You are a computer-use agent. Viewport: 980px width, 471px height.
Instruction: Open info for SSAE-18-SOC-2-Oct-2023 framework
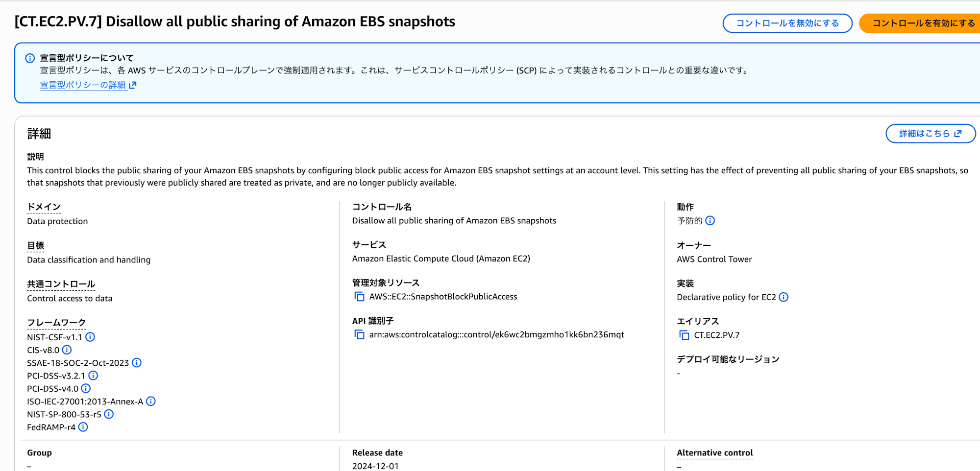[x=137, y=363]
